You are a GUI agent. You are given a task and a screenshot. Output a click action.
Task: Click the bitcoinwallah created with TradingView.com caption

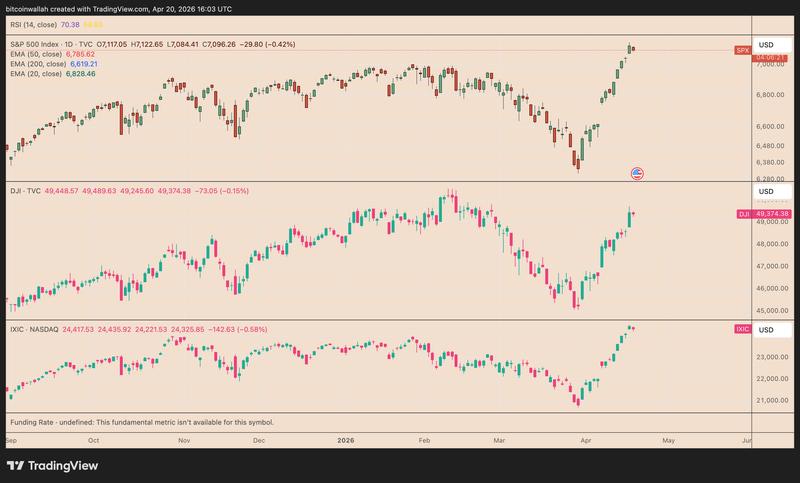tap(121, 9)
